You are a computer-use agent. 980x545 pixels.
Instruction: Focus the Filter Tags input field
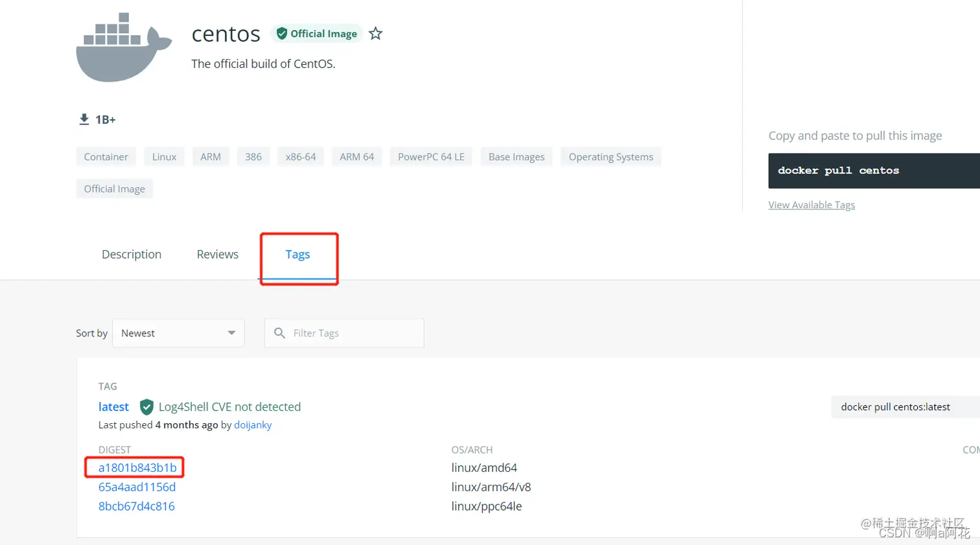(x=344, y=333)
